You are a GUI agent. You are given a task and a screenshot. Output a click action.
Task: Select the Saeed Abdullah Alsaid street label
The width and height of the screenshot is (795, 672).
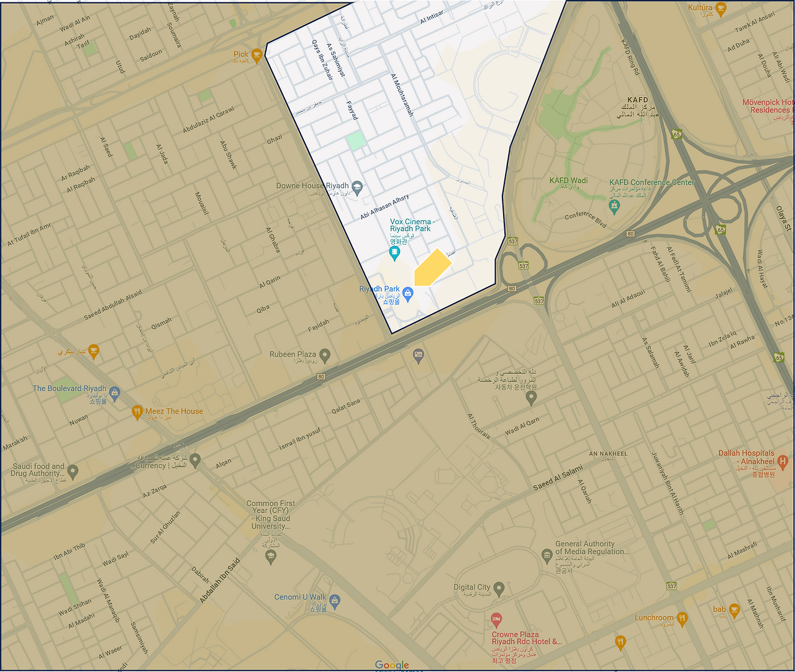(112, 304)
